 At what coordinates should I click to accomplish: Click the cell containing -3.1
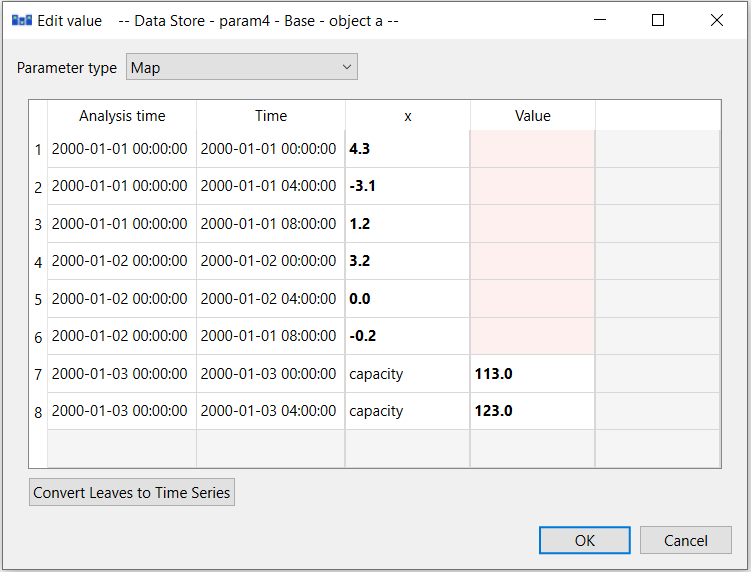coord(408,186)
